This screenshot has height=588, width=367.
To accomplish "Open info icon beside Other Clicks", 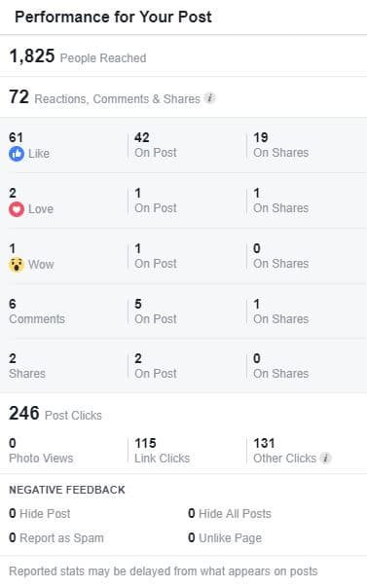I will pos(326,458).
